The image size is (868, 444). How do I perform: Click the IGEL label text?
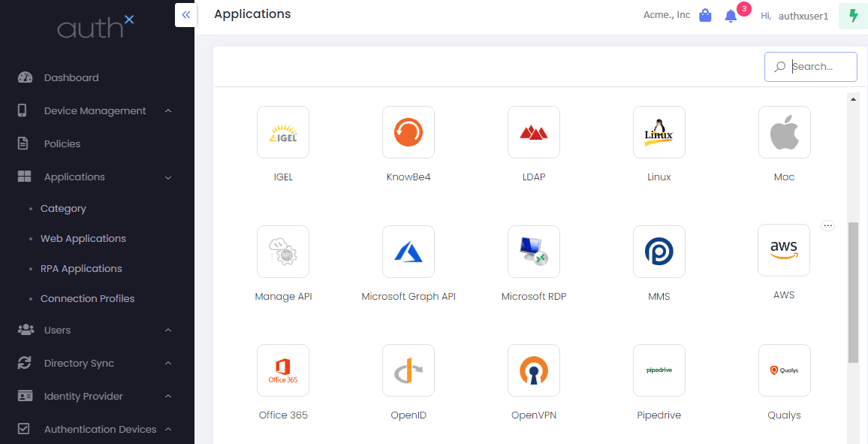click(x=283, y=177)
